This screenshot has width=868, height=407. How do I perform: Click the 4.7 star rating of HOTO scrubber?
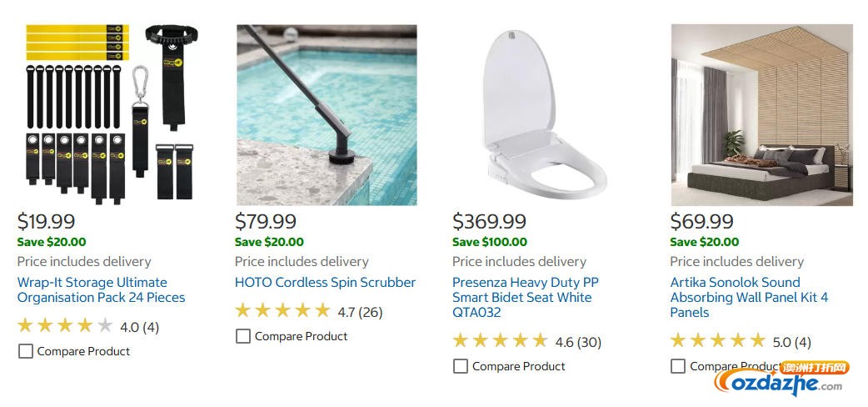pyautogui.click(x=282, y=311)
